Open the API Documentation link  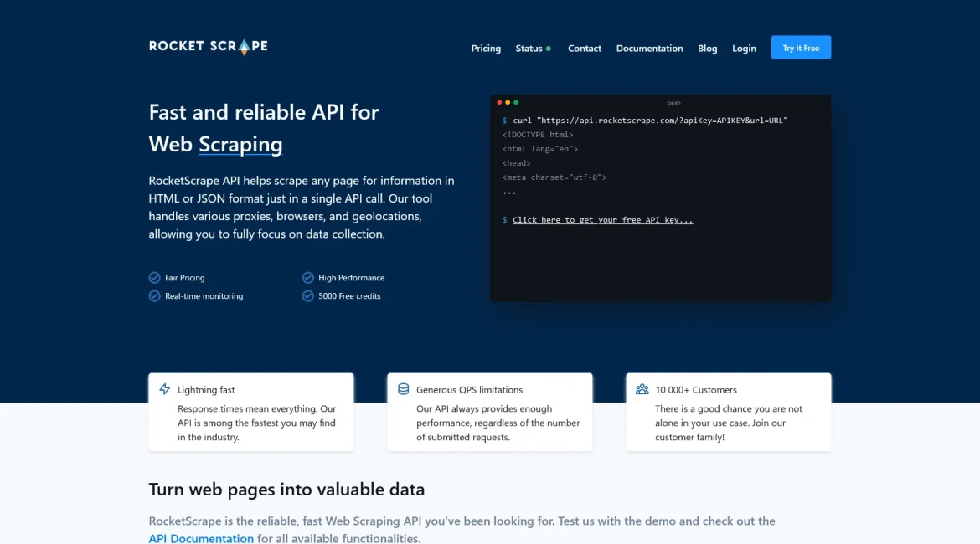click(201, 538)
